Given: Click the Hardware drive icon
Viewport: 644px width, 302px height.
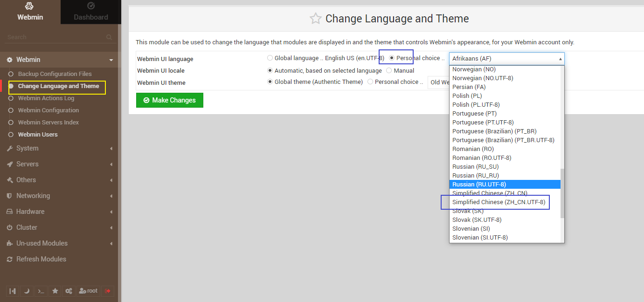Looking at the screenshot, I should pos(9,212).
